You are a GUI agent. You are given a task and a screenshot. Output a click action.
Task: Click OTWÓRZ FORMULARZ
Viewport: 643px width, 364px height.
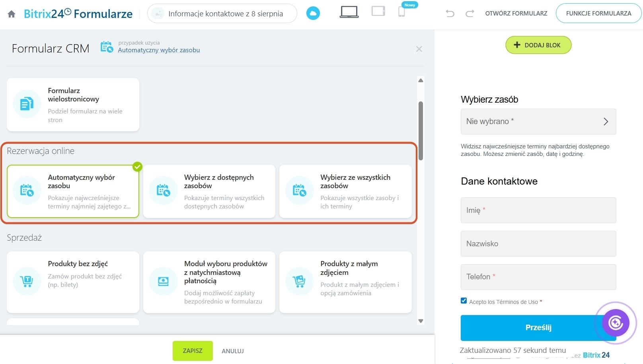click(x=516, y=13)
